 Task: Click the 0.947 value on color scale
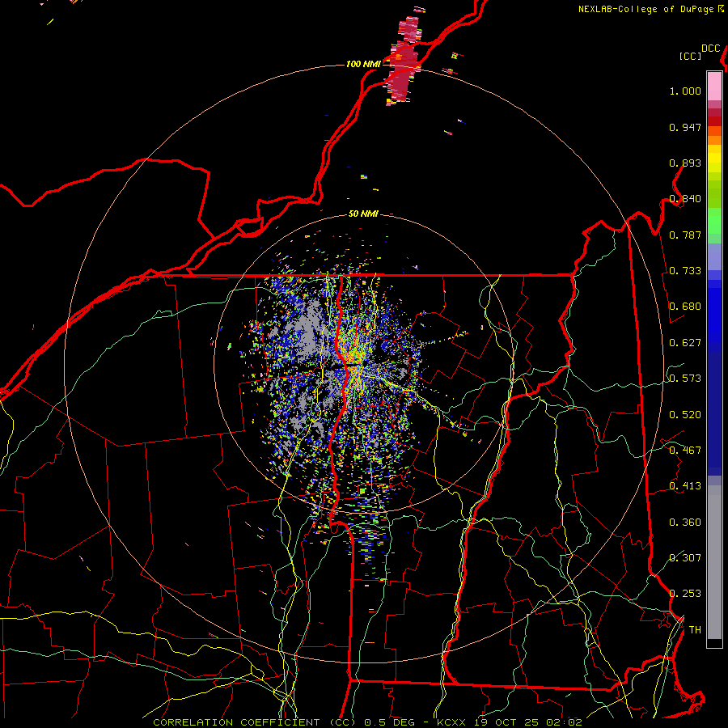point(685,127)
